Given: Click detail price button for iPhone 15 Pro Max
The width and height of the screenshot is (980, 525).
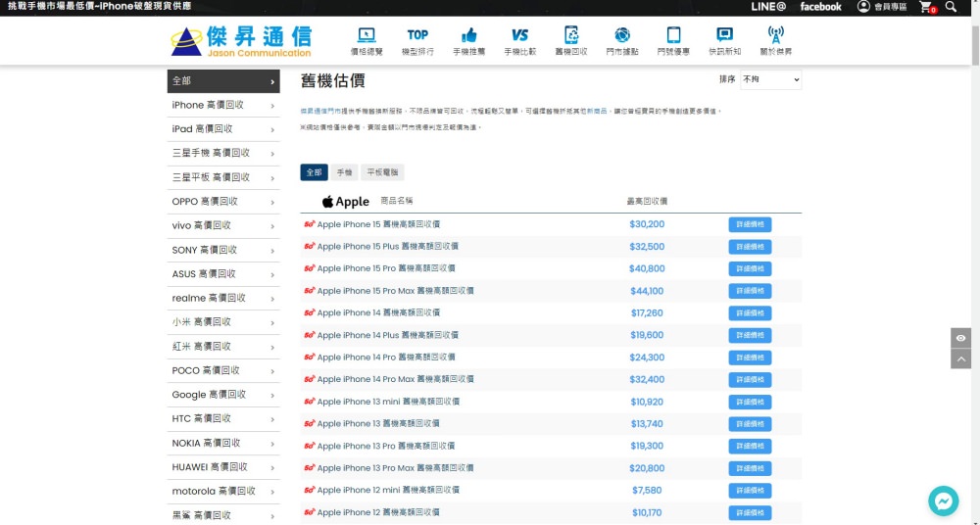Looking at the screenshot, I should tap(750, 291).
